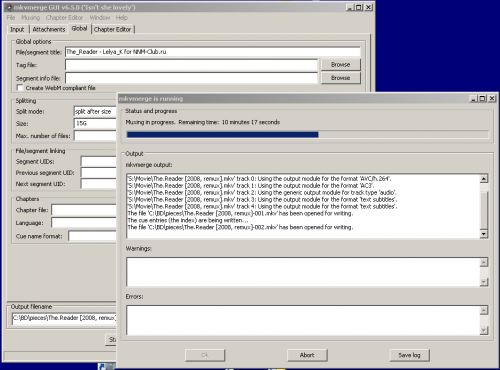Minimize the 'mkvmerge is running' dialog
This screenshot has width=500, height=370.
[x=473, y=98]
